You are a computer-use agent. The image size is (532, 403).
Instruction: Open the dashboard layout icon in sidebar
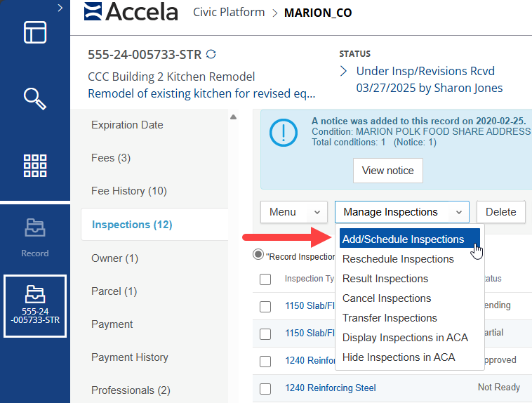(35, 32)
